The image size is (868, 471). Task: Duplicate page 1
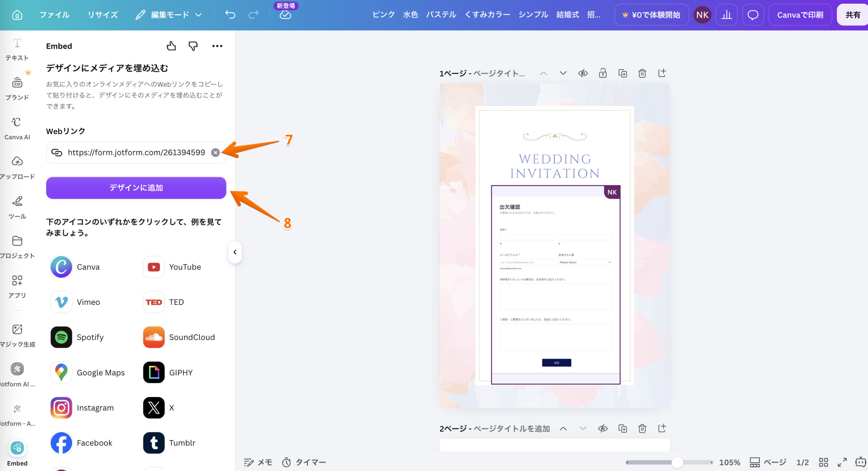click(623, 73)
